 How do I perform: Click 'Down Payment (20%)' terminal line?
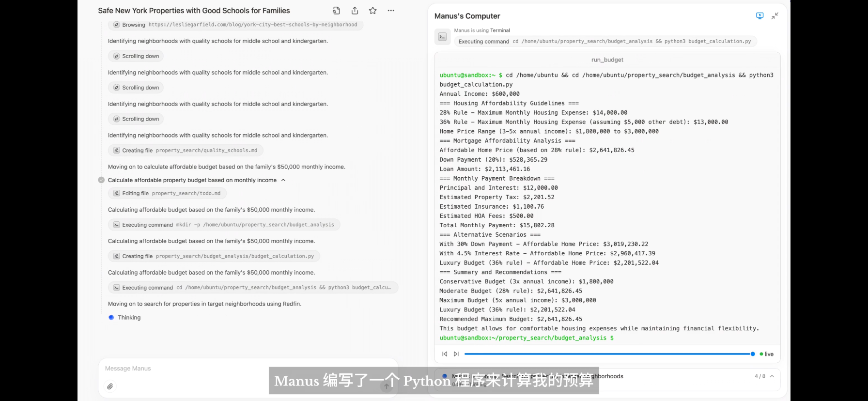494,160
